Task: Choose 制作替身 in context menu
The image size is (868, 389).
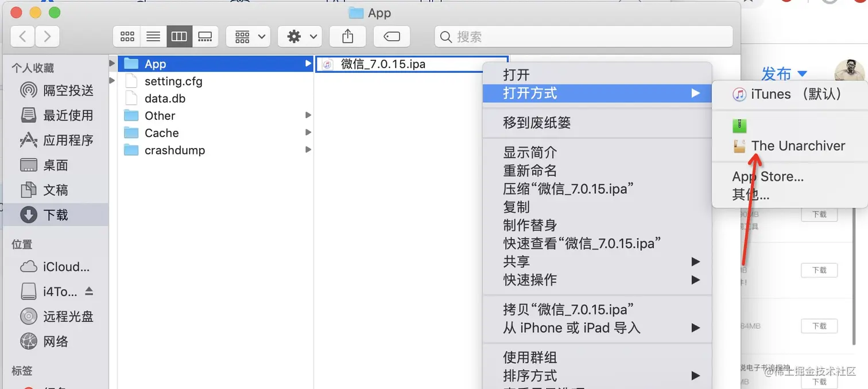Action: tap(597, 225)
